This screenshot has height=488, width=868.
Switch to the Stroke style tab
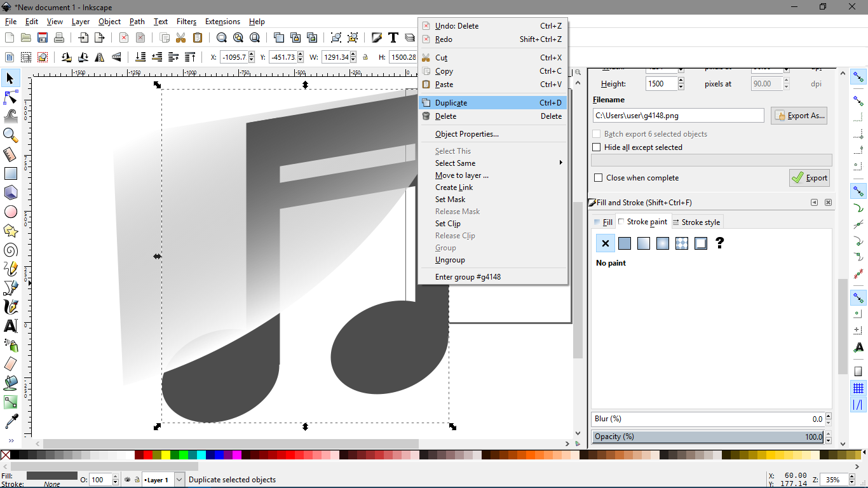click(696, 222)
